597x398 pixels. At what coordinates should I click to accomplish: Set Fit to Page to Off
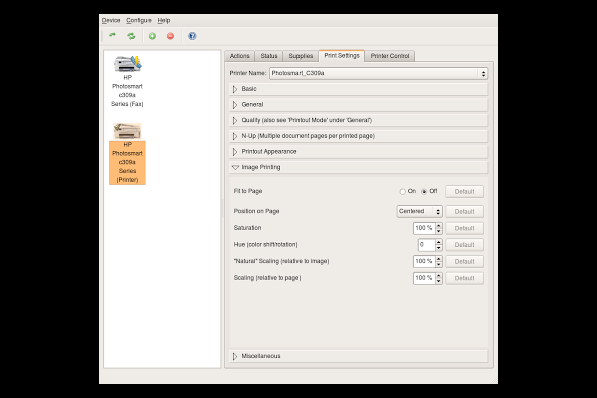(x=424, y=192)
